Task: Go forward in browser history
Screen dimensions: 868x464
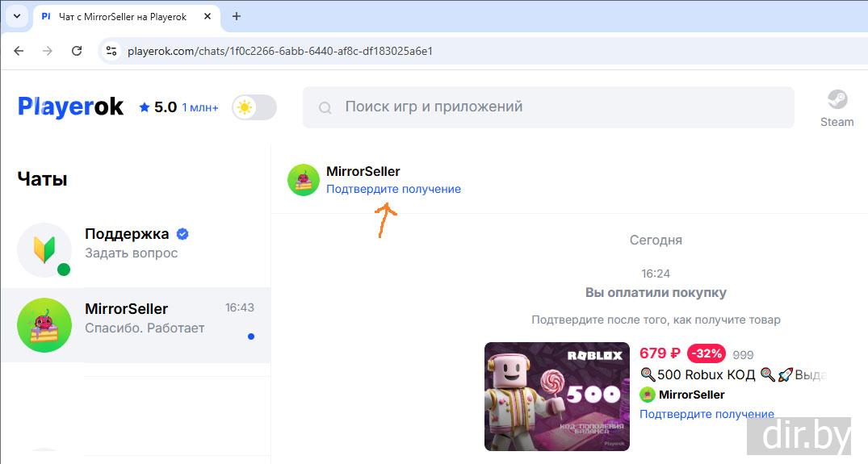Action: pyautogui.click(x=48, y=51)
